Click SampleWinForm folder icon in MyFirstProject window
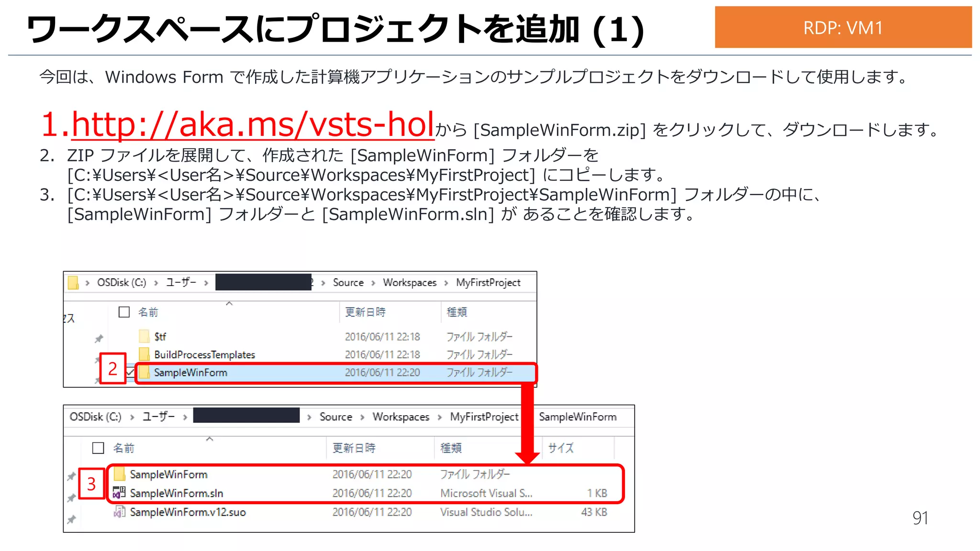Image resolution: width=980 pixels, height=551 pixels. point(145,372)
